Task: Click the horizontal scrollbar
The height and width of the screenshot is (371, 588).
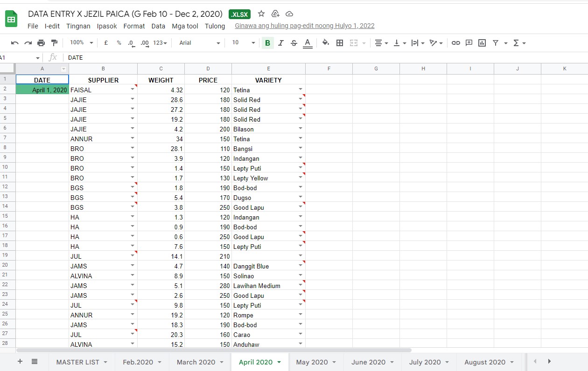Action: tap(214, 350)
